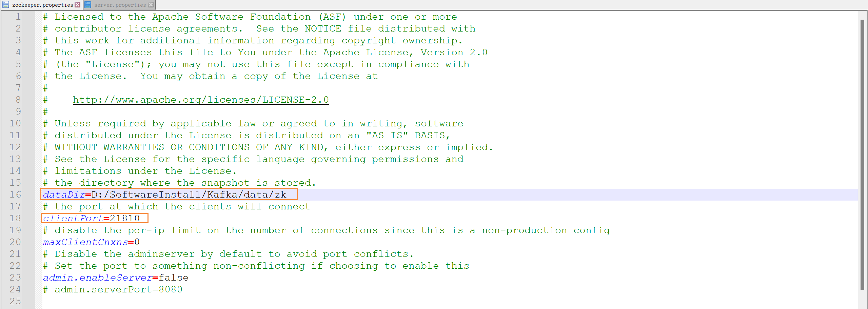Click the save icon on server.properties tab

pos(88,5)
